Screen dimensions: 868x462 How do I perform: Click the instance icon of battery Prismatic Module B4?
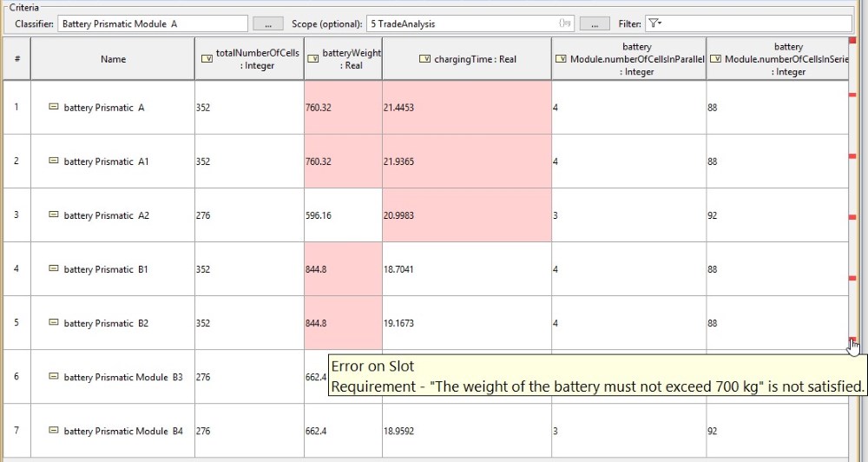pyautogui.click(x=54, y=431)
